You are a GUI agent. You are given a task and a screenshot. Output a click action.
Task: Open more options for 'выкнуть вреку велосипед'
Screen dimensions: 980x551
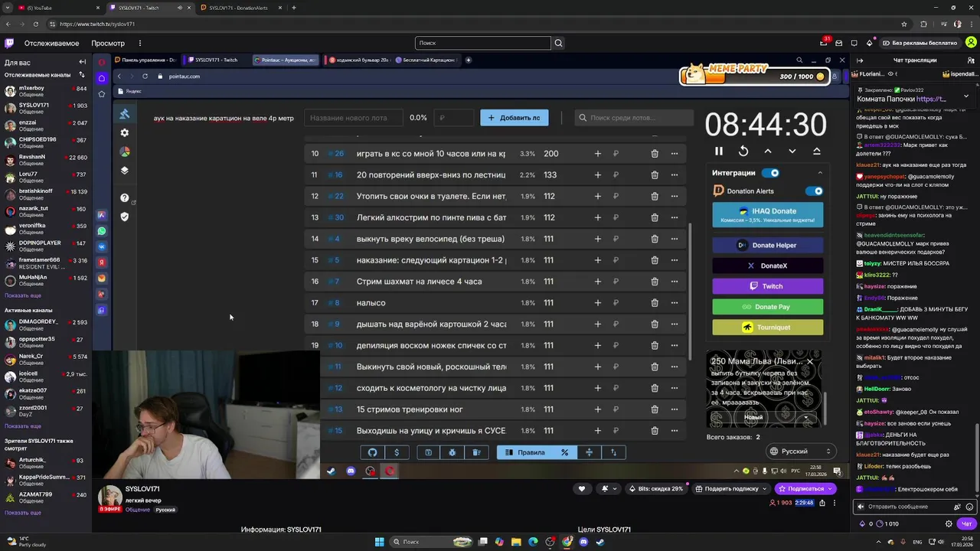pos(675,239)
